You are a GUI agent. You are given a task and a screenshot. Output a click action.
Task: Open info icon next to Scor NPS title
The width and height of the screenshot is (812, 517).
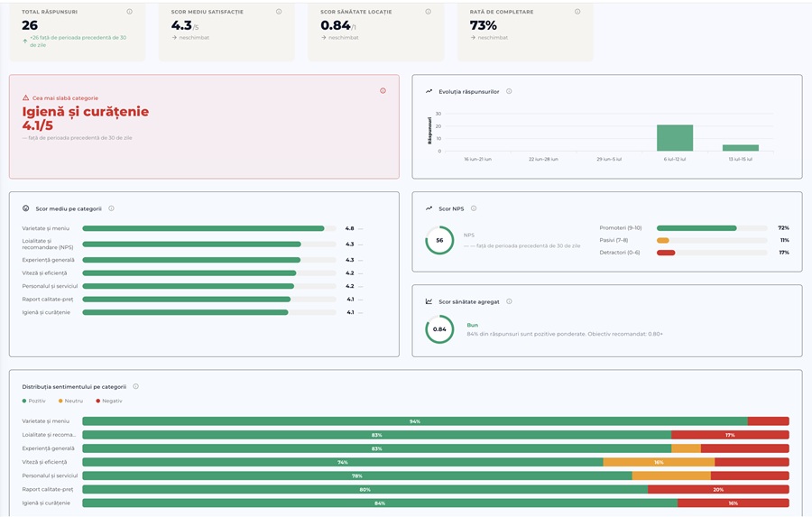(x=474, y=208)
